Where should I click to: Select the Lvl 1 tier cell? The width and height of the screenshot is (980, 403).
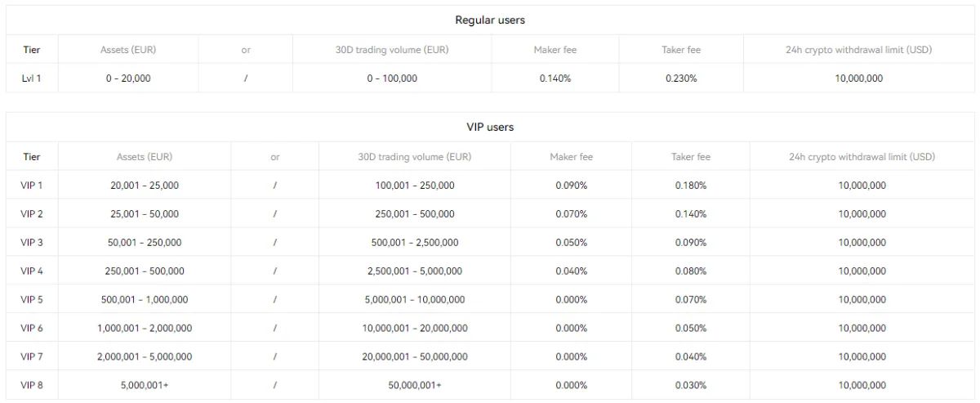click(x=32, y=78)
